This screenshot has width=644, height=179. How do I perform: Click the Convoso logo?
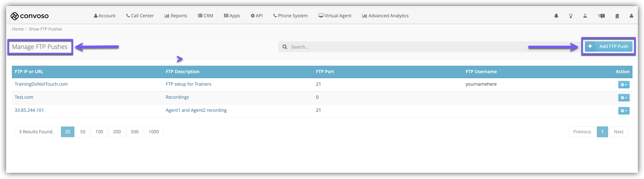(x=30, y=16)
